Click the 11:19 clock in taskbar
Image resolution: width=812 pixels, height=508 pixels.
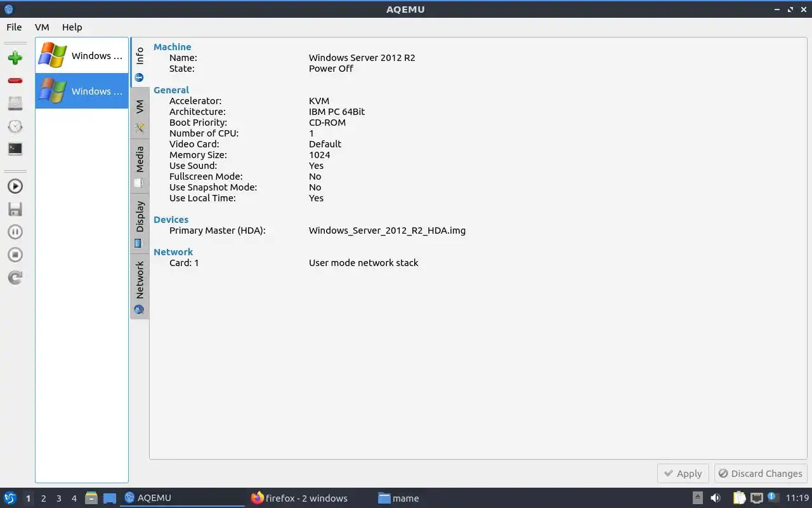tap(797, 498)
